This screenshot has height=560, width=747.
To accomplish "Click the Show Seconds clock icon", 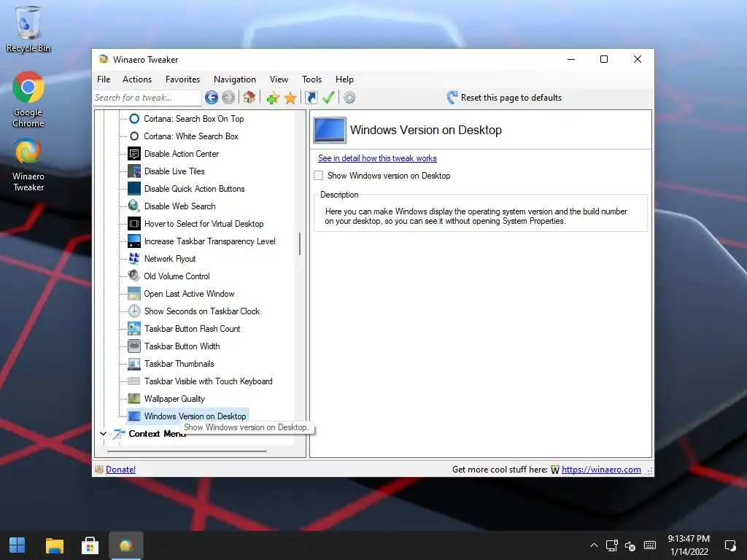I will coord(134,311).
